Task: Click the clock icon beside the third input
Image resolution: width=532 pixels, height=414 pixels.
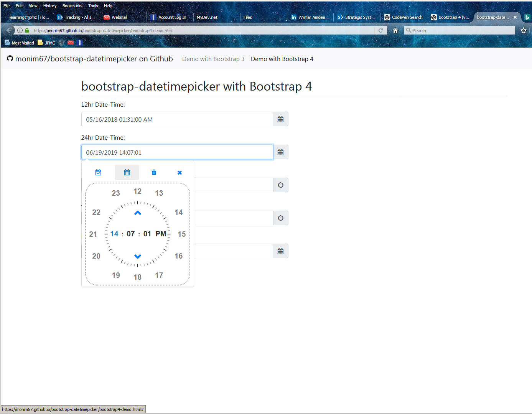Action: click(x=280, y=185)
